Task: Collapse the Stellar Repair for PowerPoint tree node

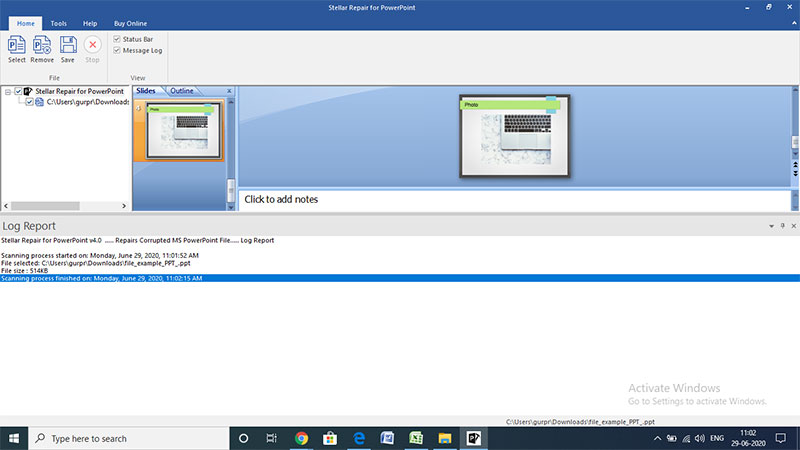Action: 8,92
